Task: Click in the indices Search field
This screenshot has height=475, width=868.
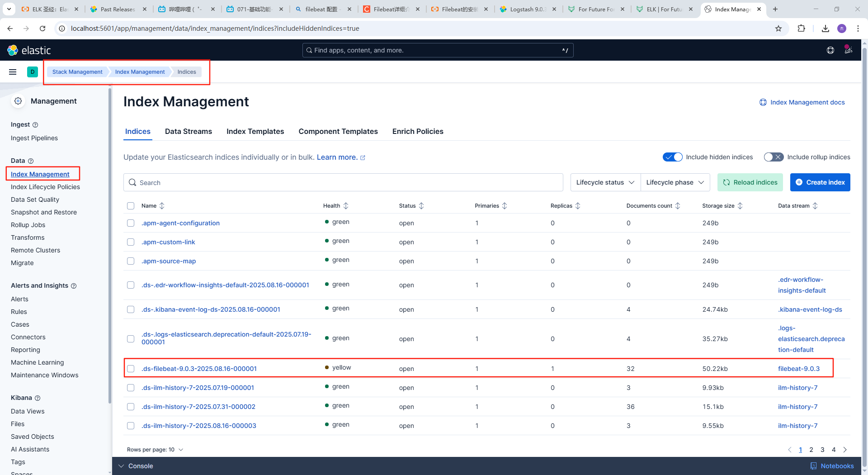Action: [x=344, y=182]
